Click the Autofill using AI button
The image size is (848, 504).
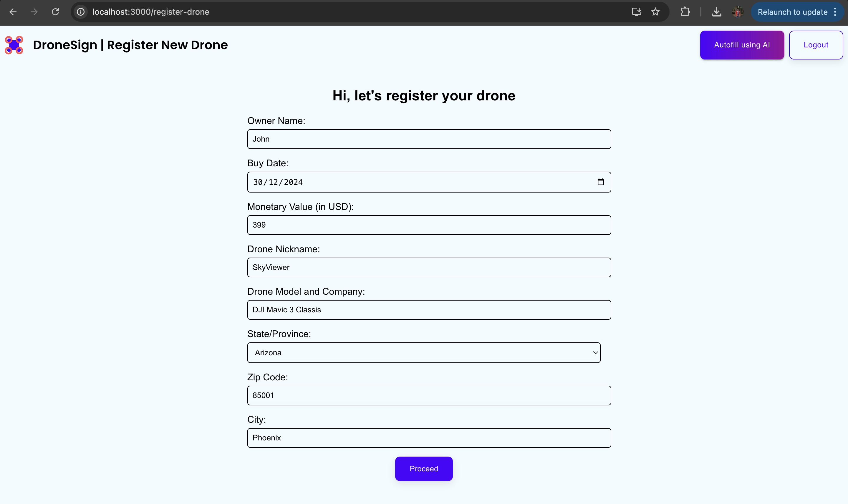742,45
